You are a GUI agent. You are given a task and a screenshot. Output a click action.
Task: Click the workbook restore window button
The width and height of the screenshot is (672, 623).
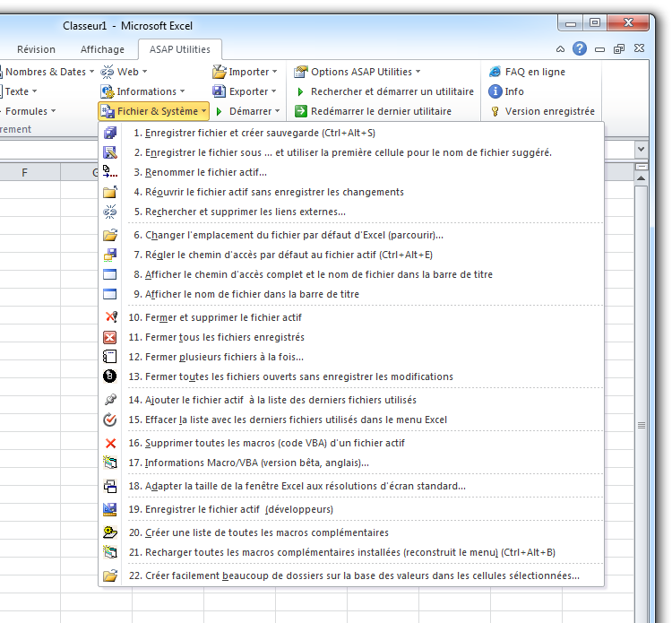619,49
